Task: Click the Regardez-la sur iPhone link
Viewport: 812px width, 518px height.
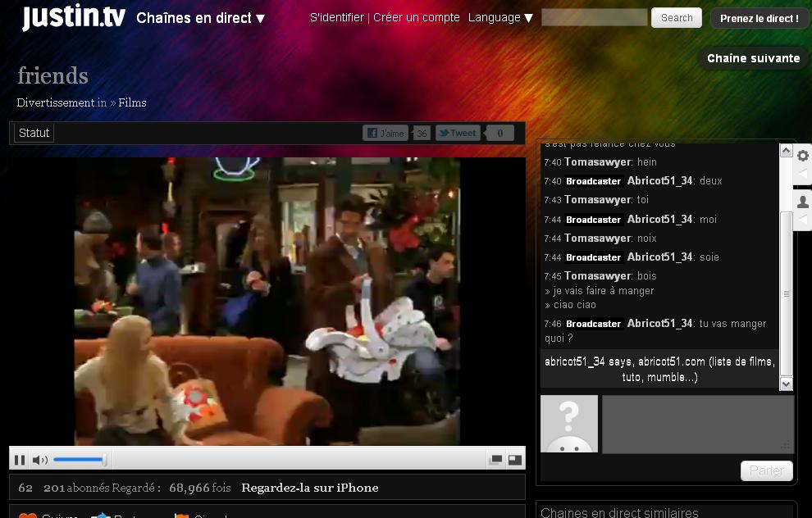Action: (x=310, y=488)
